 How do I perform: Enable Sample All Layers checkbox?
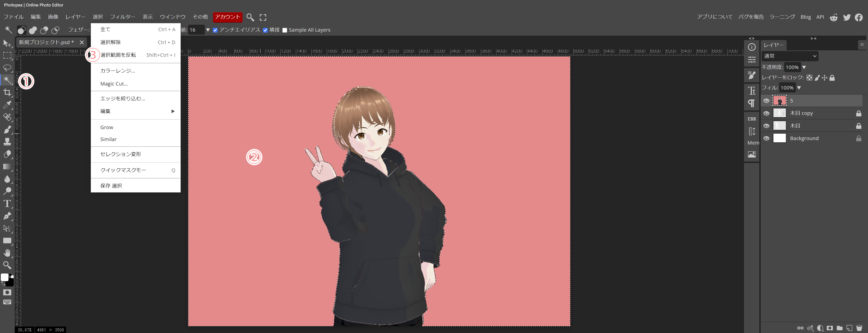click(285, 30)
